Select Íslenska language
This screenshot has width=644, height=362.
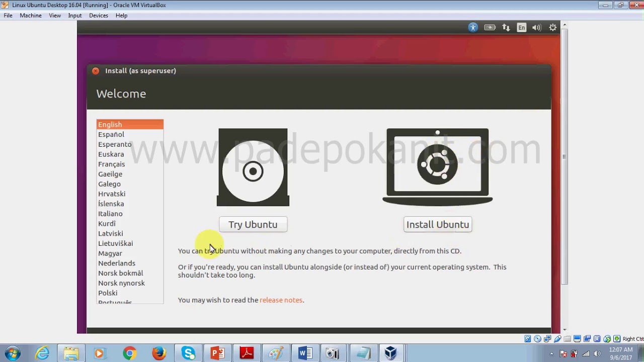[x=130, y=204]
